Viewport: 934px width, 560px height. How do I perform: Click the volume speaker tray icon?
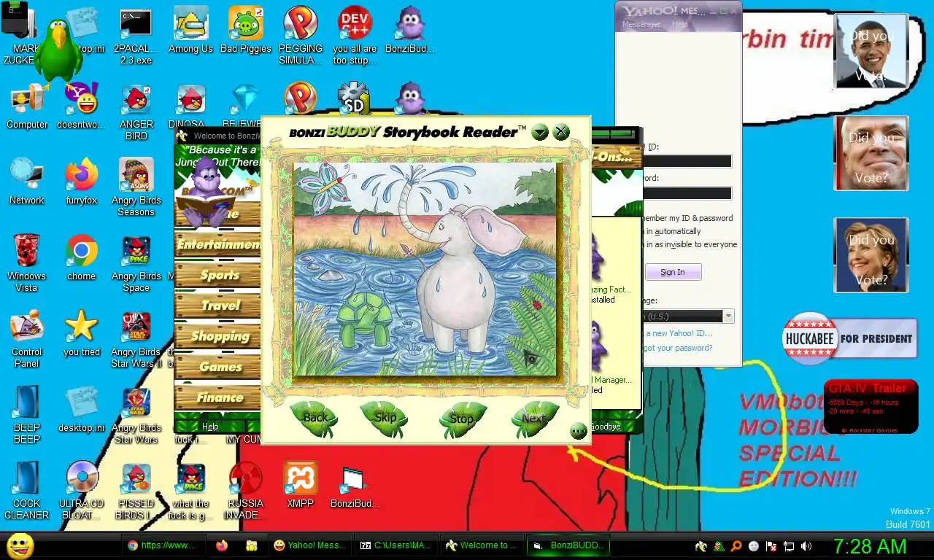(806, 546)
